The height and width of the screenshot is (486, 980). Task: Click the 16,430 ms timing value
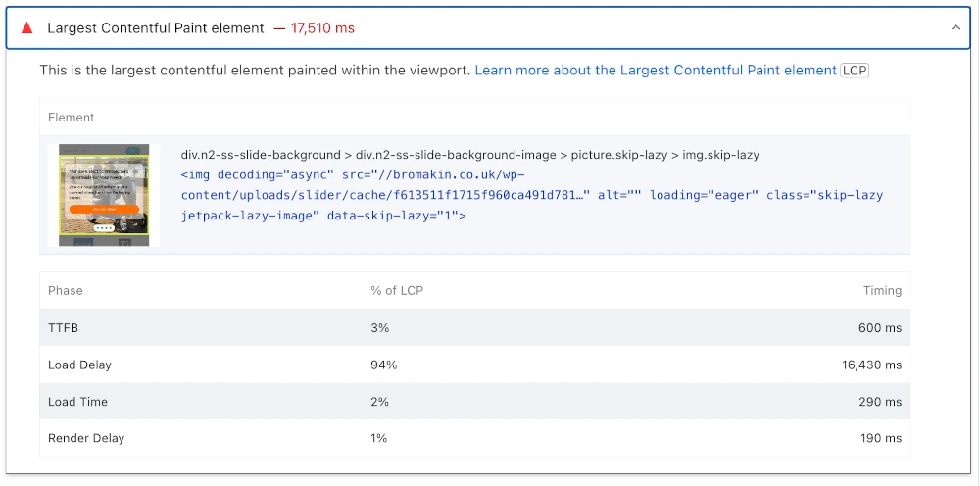872,364
